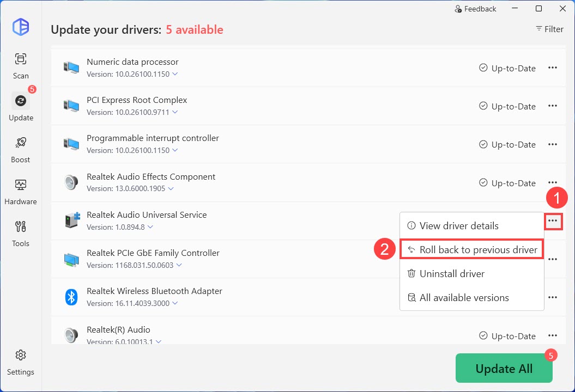Open the Update section in sidebar
This screenshot has height=392, width=575.
21,107
